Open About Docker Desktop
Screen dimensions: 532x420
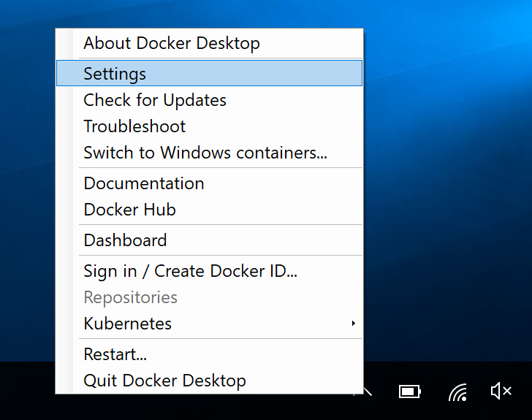(x=209, y=43)
